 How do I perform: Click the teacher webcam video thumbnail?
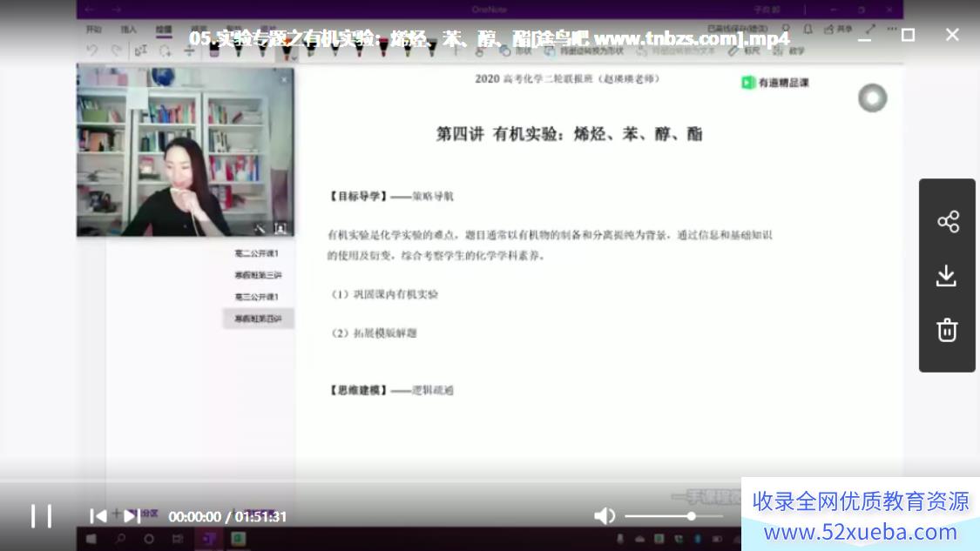pos(185,150)
